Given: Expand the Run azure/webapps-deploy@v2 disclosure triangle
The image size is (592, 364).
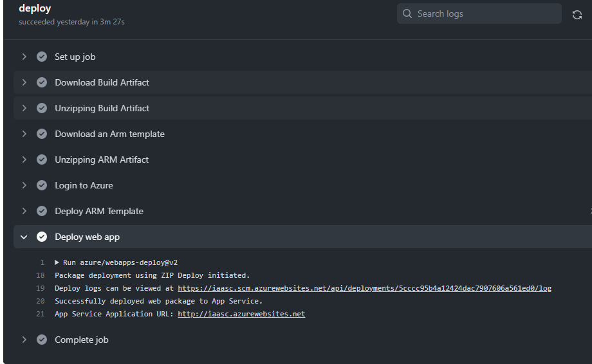Looking at the screenshot, I should click(x=57, y=262).
